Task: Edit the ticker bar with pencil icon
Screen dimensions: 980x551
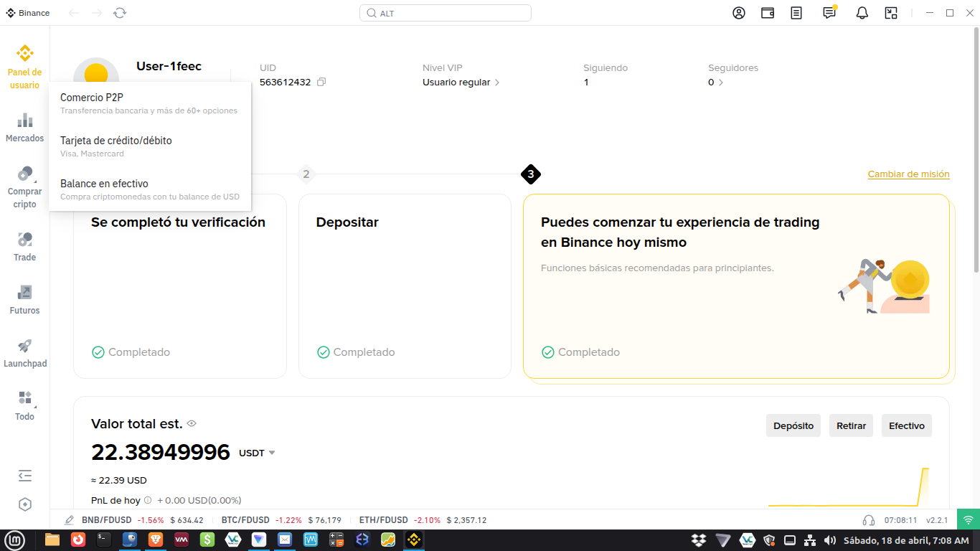Action: 70,520
